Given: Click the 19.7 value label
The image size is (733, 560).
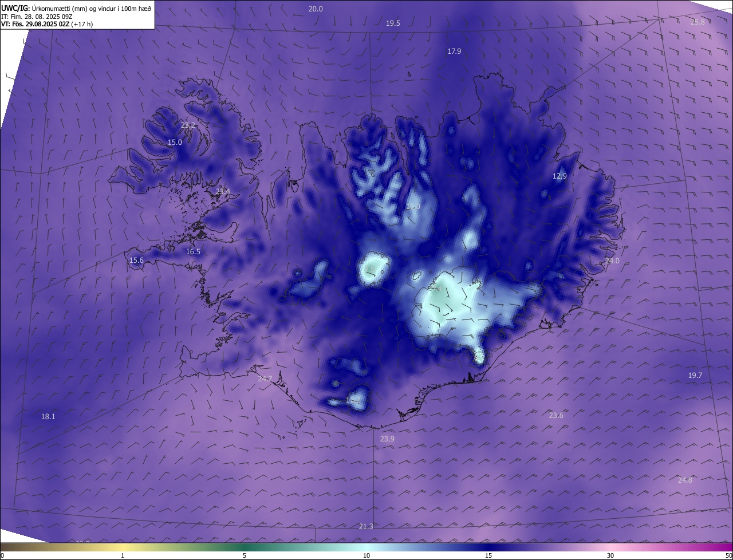Looking at the screenshot, I should point(695,375).
